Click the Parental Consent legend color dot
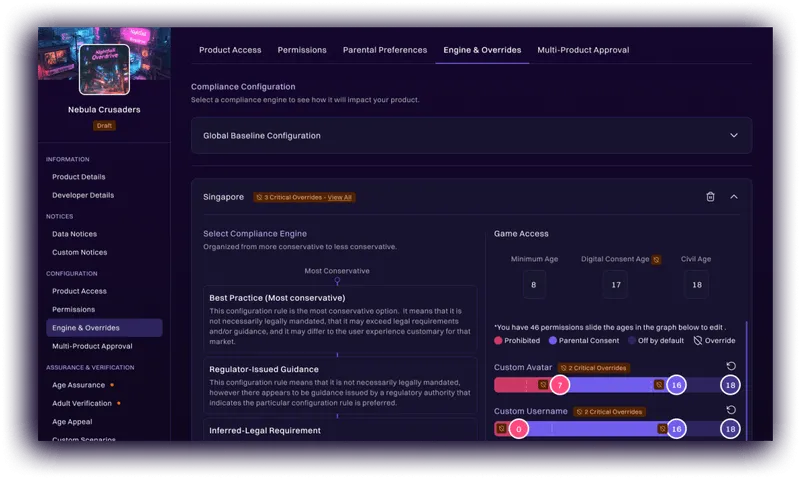This screenshot has width=800, height=479. [553, 341]
